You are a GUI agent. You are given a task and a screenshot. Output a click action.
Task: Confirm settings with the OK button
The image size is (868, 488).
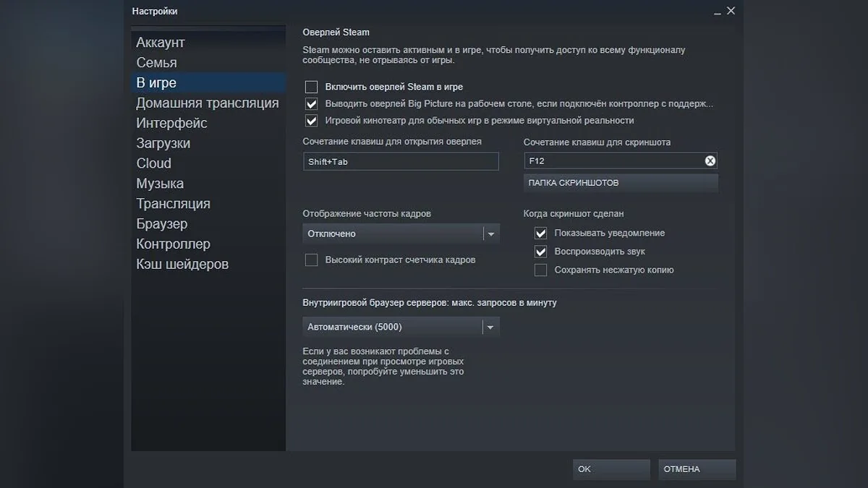pyautogui.click(x=611, y=469)
